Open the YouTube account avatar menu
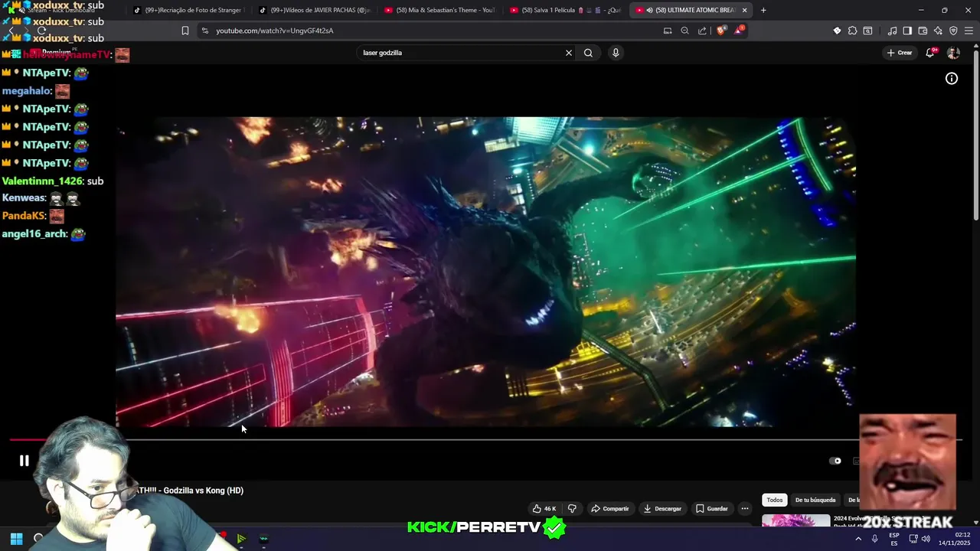Screen dimensions: 980x551 953,53
